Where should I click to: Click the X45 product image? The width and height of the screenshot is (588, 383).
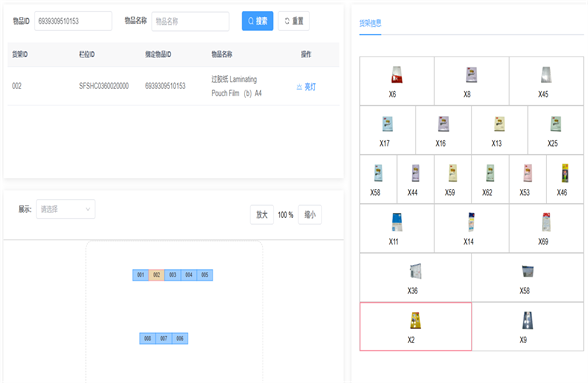(546, 75)
